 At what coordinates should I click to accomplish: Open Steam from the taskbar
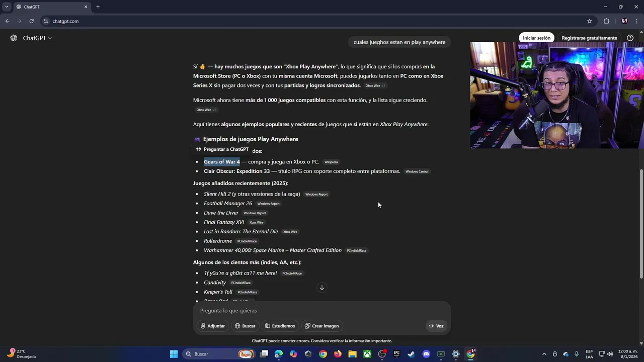pos(411,354)
